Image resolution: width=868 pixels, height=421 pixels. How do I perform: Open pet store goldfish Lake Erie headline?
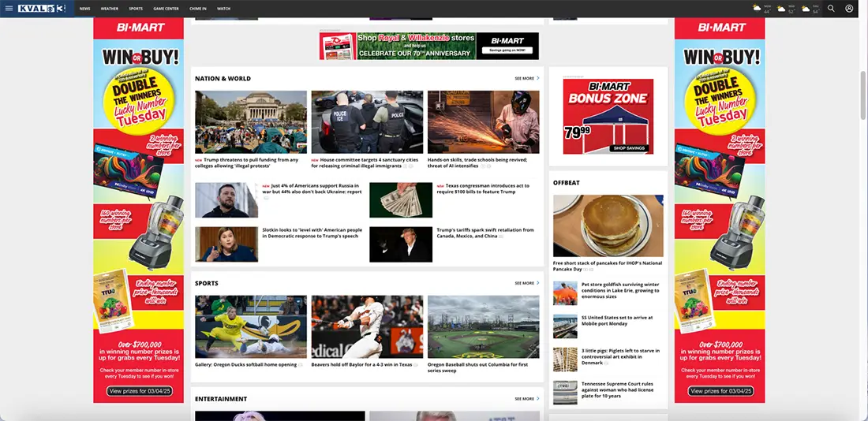[620, 290]
